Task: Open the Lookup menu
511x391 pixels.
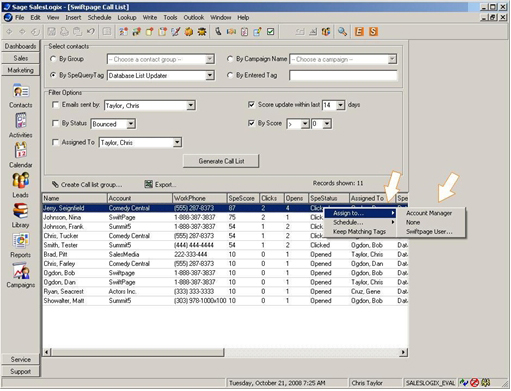Action: 127,17
